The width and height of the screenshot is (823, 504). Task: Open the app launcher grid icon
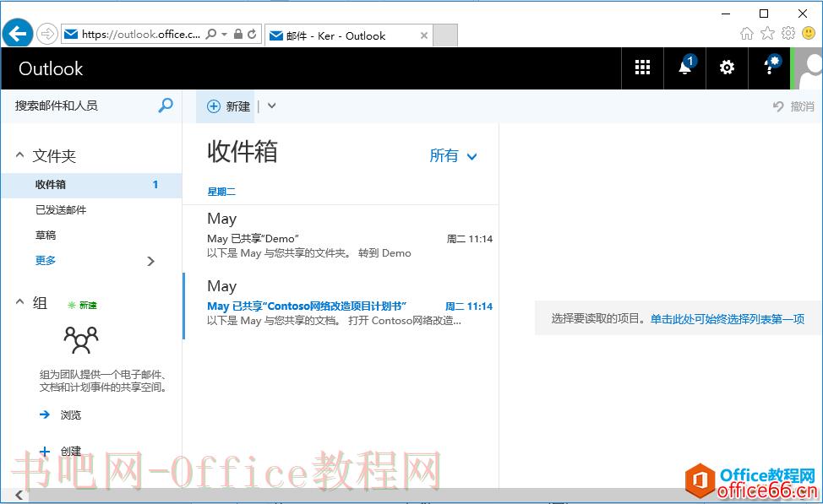click(x=642, y=68)
